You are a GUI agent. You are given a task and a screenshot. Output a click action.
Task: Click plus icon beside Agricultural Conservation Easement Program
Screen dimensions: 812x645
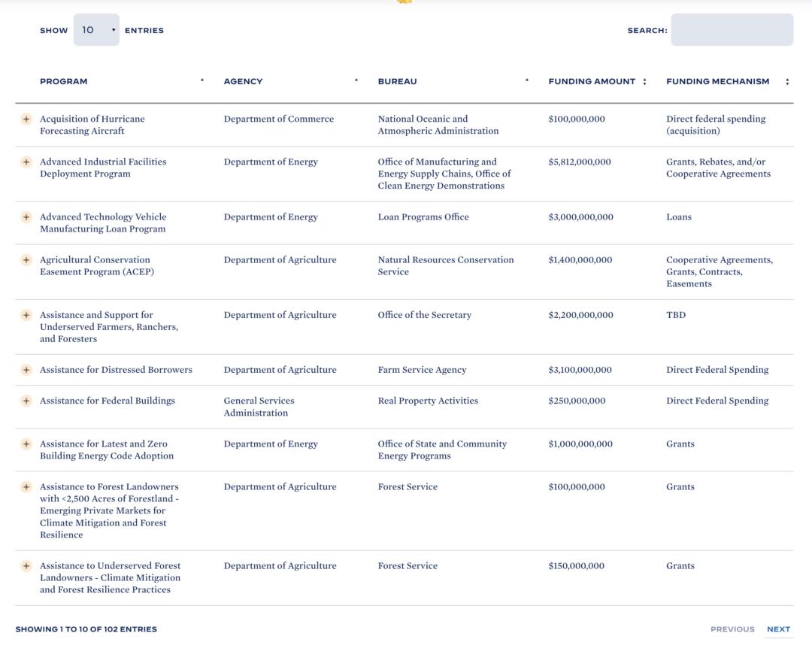tap(26, 260)
